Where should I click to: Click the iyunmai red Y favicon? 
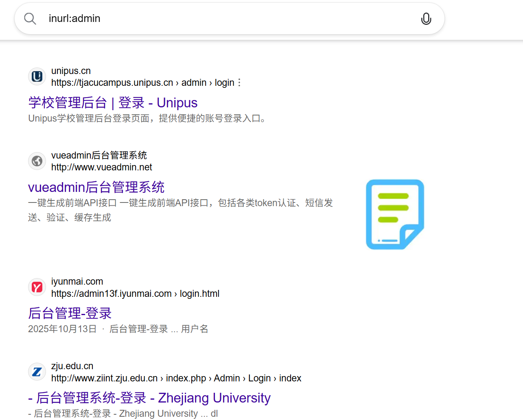coord(37,287)
